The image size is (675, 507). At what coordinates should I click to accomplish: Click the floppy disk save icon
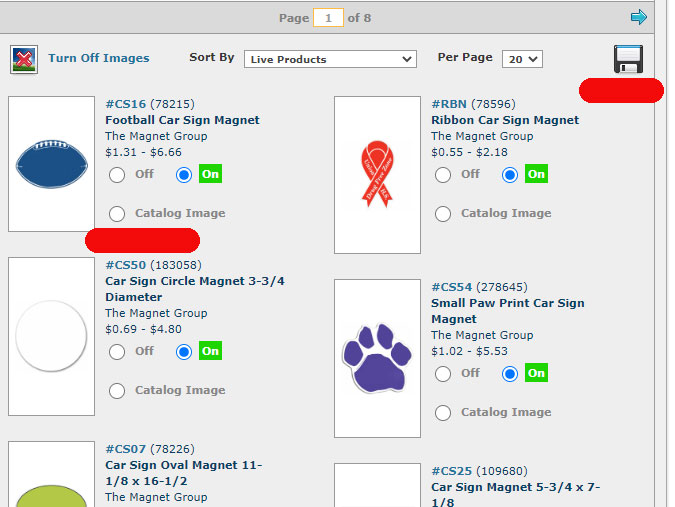[628, 59]
